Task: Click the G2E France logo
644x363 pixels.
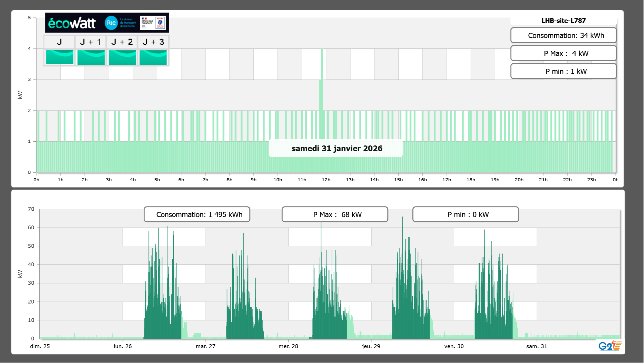Action: 610,346
